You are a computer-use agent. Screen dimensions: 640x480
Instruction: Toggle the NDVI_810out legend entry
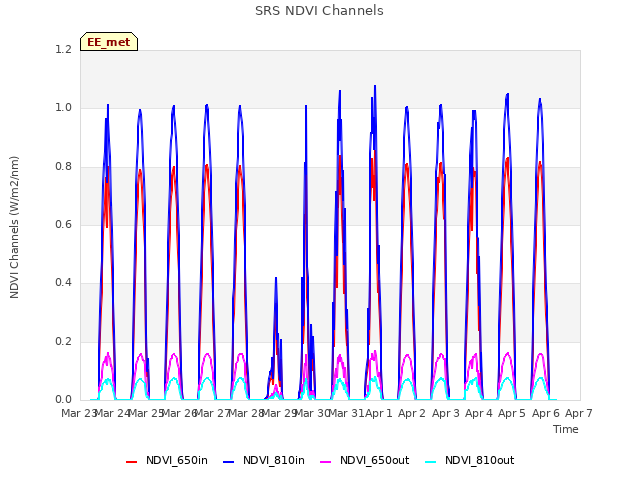click(x=469, y=461)
